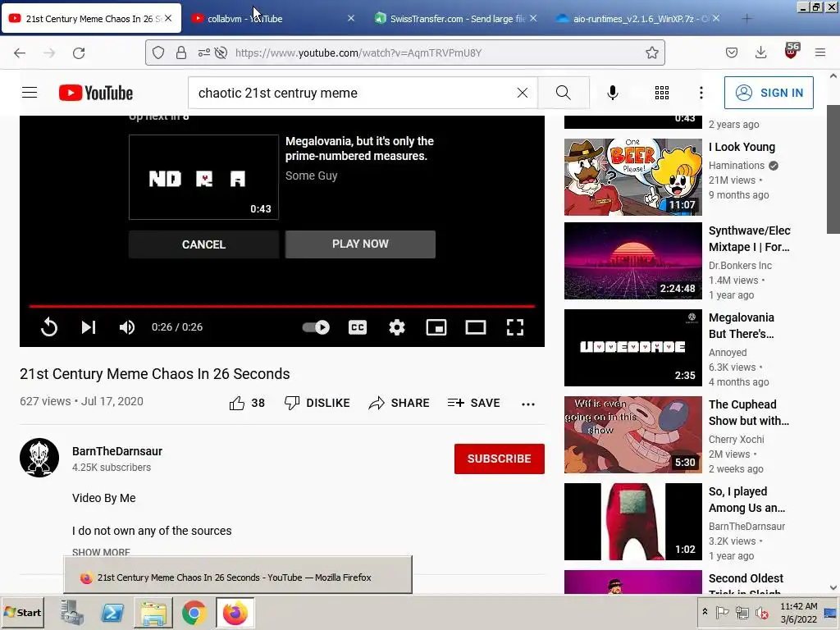
Task: Share the video
Action: (399, 403)
